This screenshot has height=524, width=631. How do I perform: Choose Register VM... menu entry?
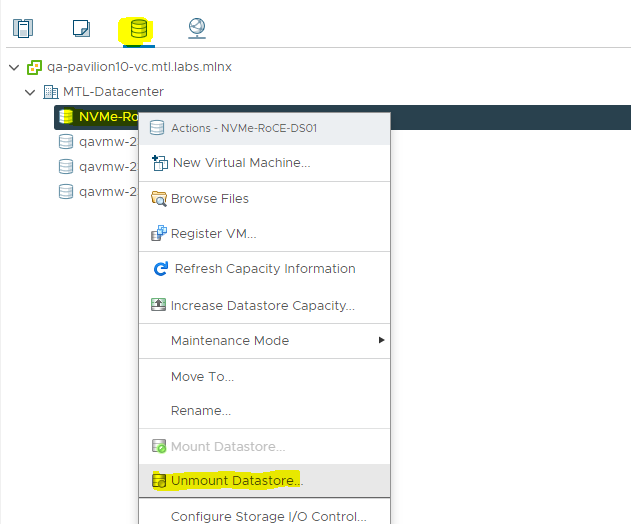click(x=264, y=233)
